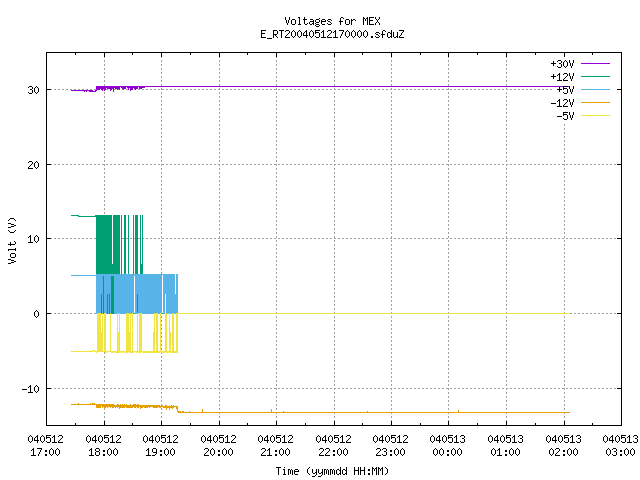Click the x-axis label 040512 17:00
Screen dimensions: 640x480
pos(45,445)
